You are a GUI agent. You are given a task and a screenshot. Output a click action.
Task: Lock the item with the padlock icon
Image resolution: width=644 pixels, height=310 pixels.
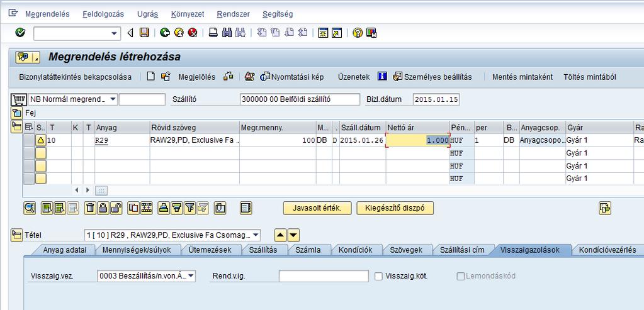point(103,208)
